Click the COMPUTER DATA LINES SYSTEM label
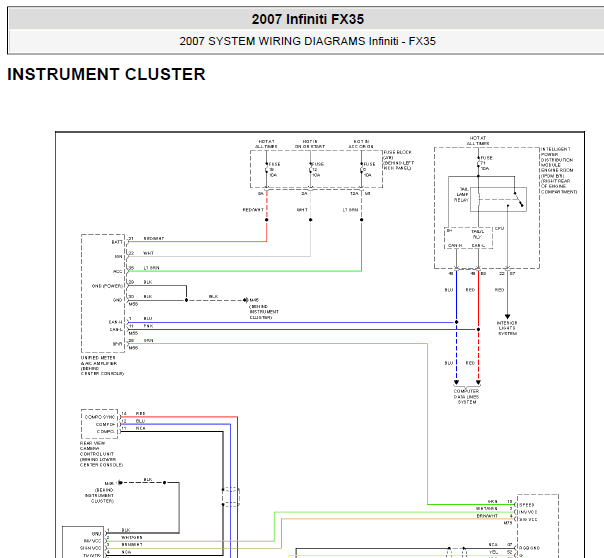This screenshot has width=604, height=558. click(x=466, y=396)
